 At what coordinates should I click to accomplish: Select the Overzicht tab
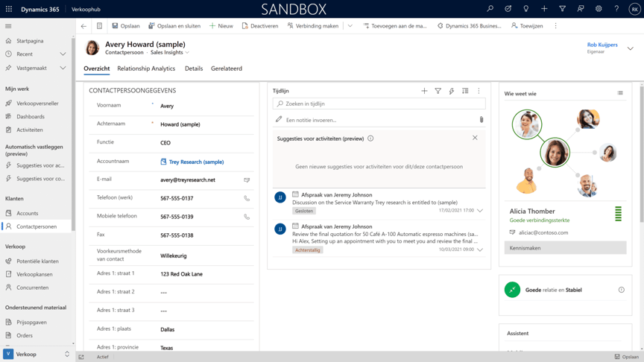tap(96, 69)
